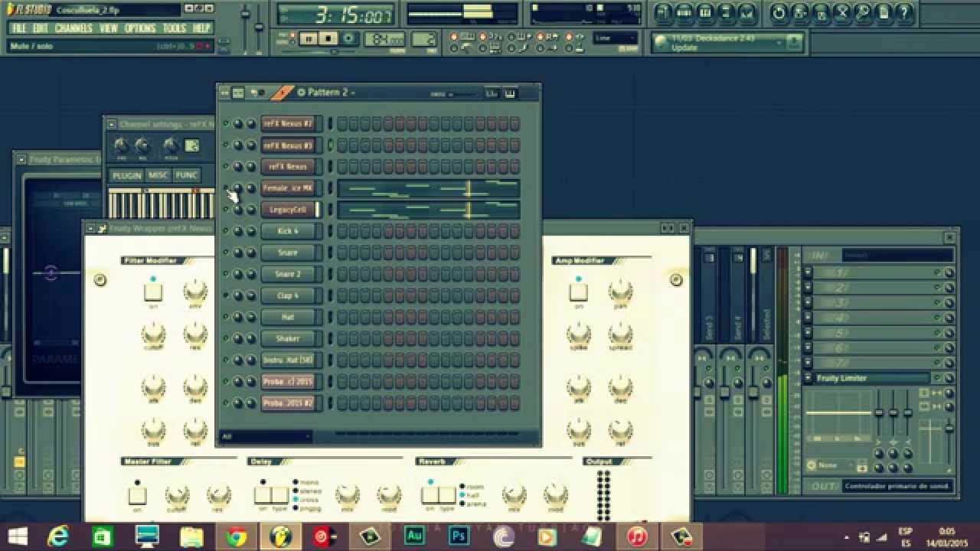Open the fourth shortcut icon in top toolbar
This screenshot has height=551, width=980.
pos(726,13)
